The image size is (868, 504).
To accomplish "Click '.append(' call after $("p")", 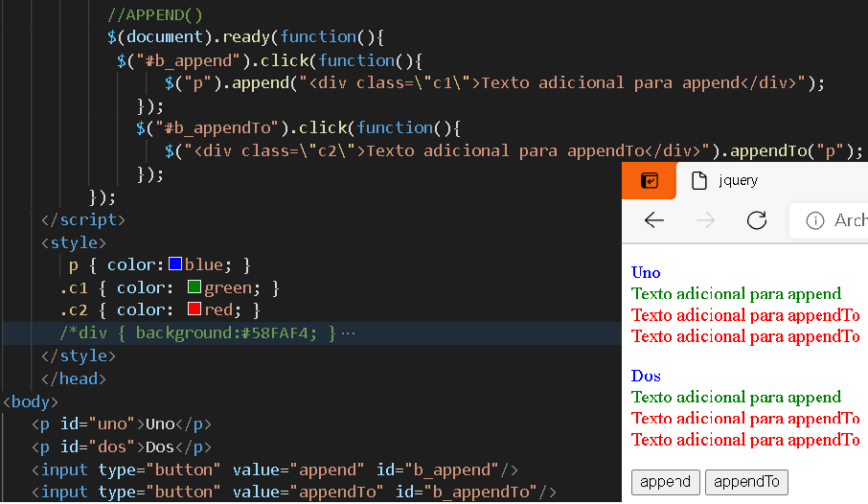I will [261, 83].
